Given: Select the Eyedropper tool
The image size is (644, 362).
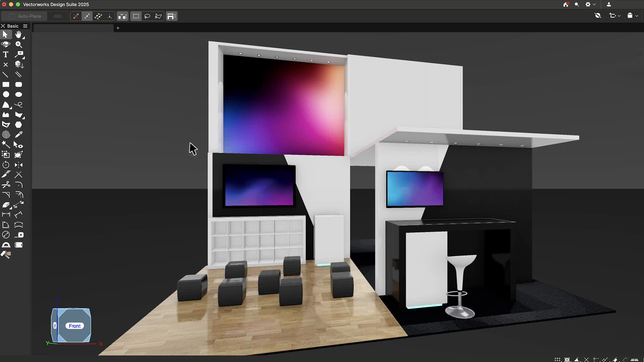Looking at the screenshot, I should pos(19,135).
